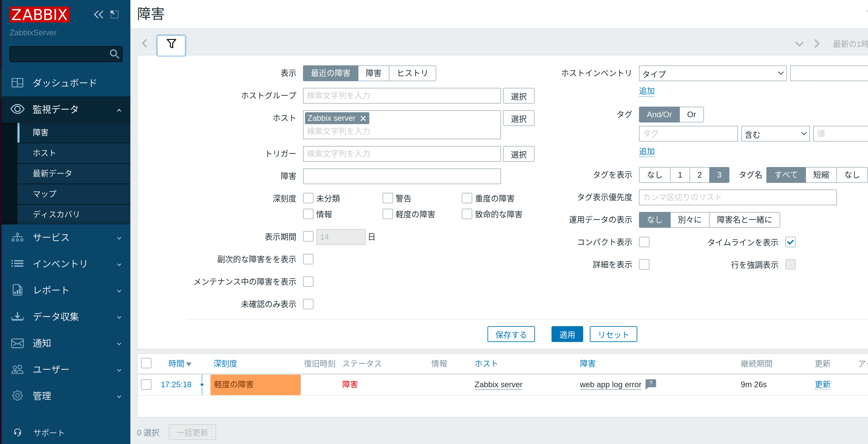Screen dimensions: 868x444
Task: Collapse sidebar with double chevron icon
Action: click(x=98, y=15)
